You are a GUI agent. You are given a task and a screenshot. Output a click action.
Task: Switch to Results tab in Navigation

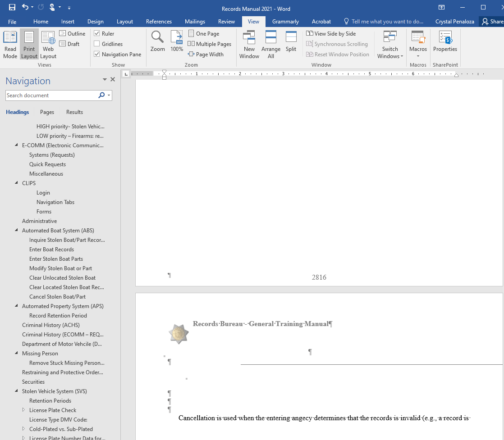click(74, 112)
